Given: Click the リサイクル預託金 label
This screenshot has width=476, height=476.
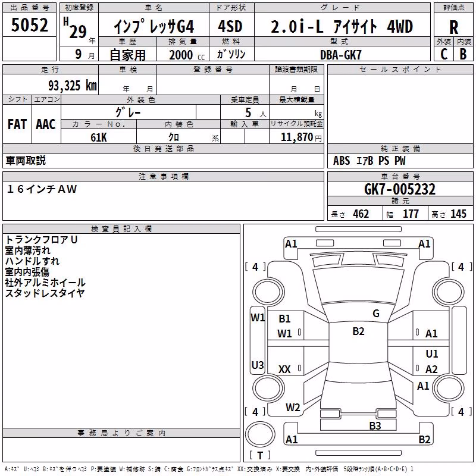Looking at the screenshot, I should tap(296, 124).
